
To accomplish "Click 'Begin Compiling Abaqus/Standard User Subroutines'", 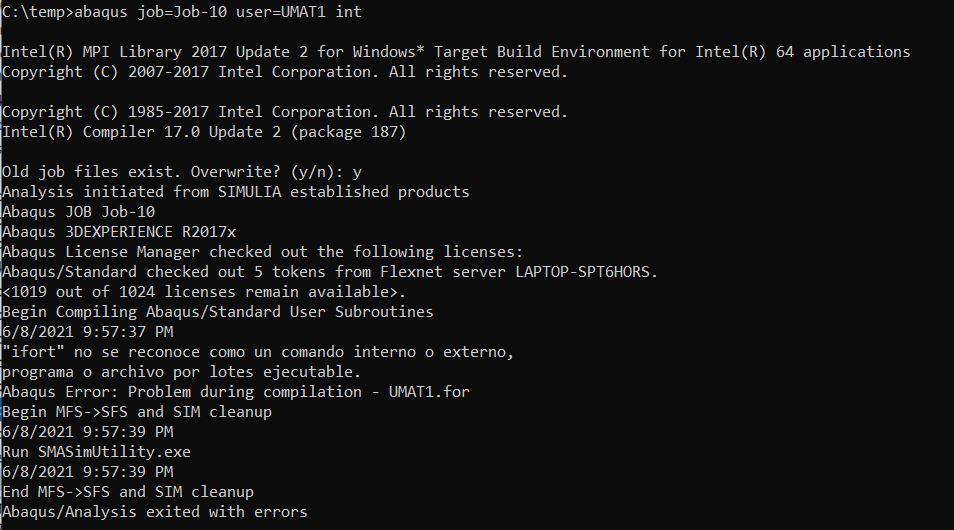I will (218, 312).
